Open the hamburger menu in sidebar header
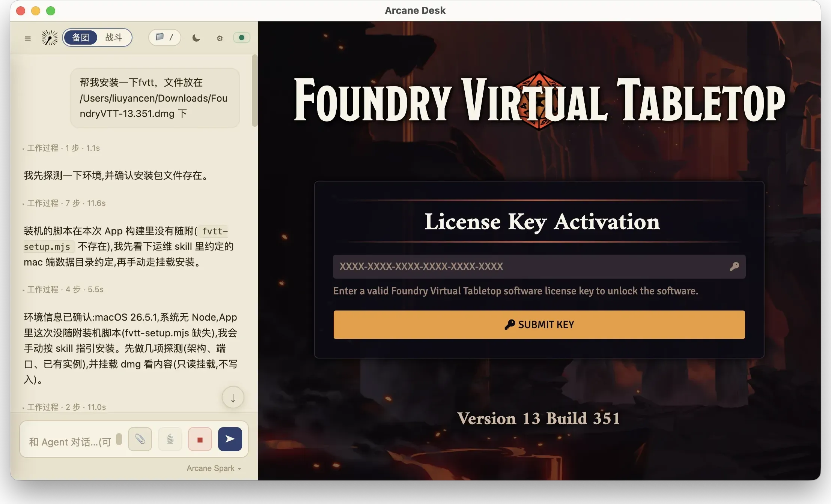Screen dimensions: 831x504 pos(28,38)
